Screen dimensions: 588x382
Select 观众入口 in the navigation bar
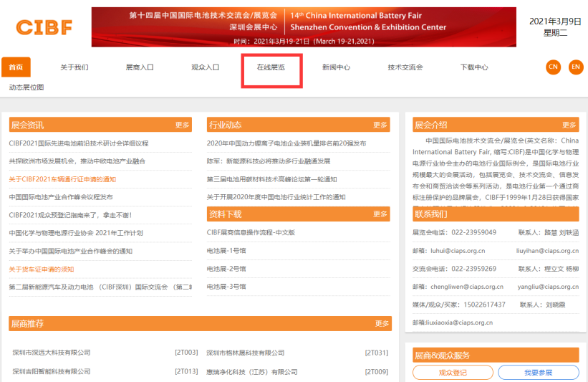[205, 67]
